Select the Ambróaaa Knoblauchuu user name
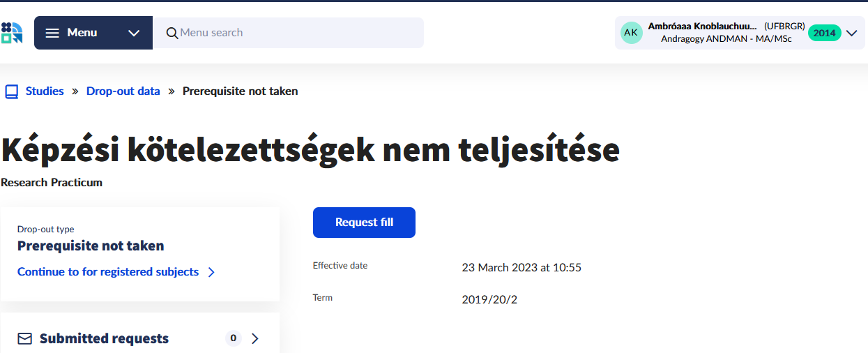 coord(702,27)
